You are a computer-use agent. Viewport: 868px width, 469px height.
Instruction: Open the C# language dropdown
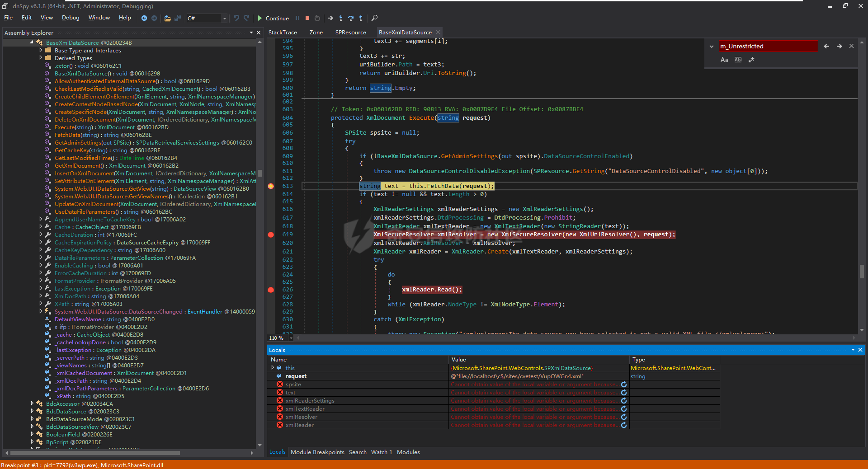pyautogui.click(x=224, y=18)
